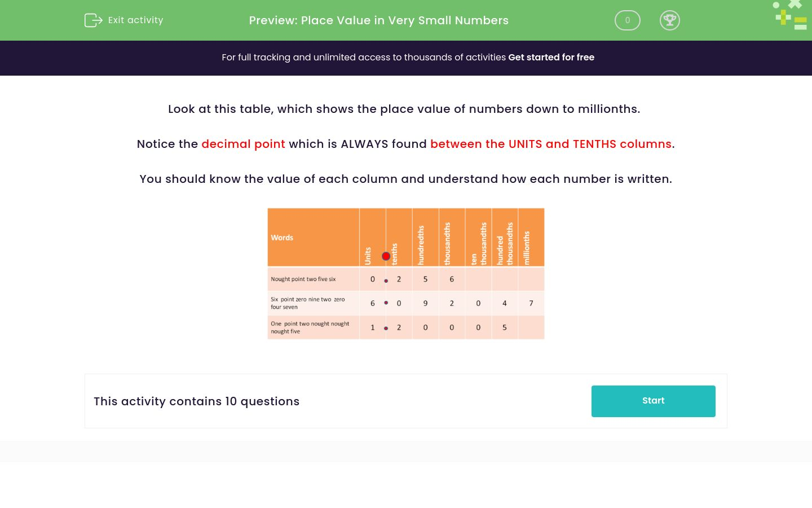Click the score counter showing 0
The image size is (812, 508).
627,20
